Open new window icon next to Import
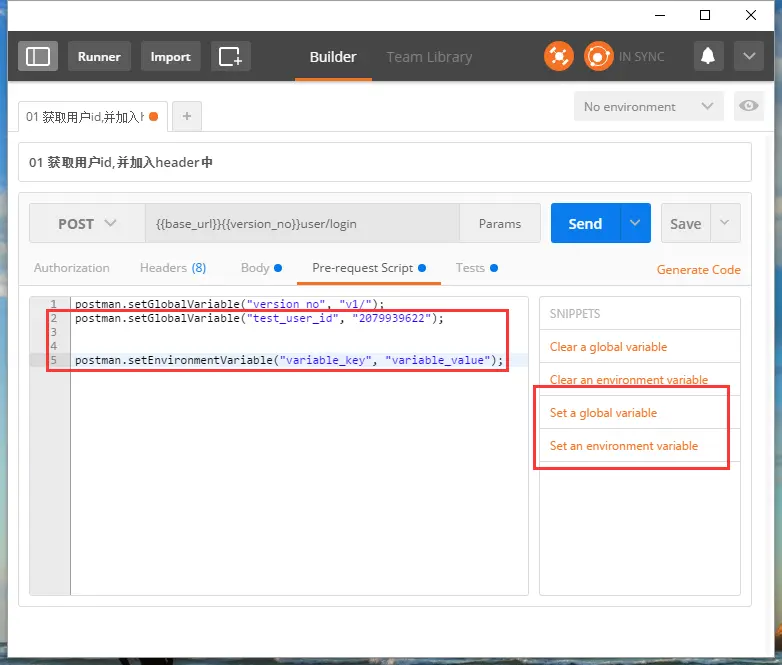The height and width of the screenshot is (665, 782). point(230,56)
